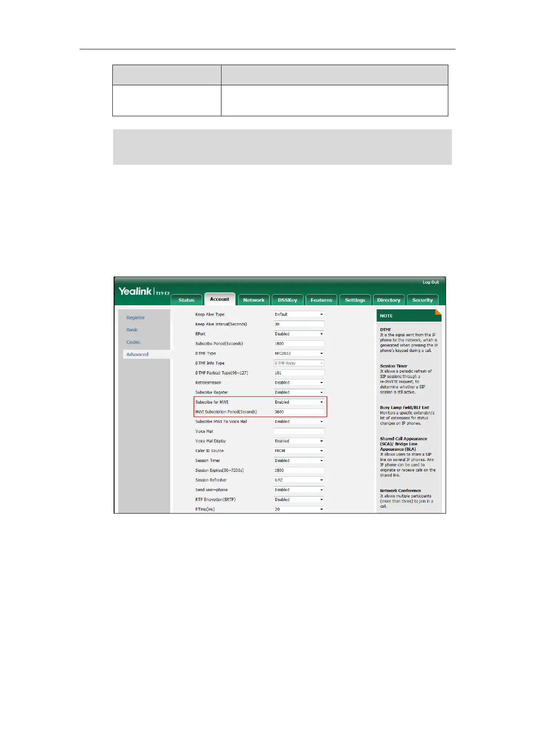
Task: Click the Subscribe Period(Seconds) field
Action: pos(299,343)
